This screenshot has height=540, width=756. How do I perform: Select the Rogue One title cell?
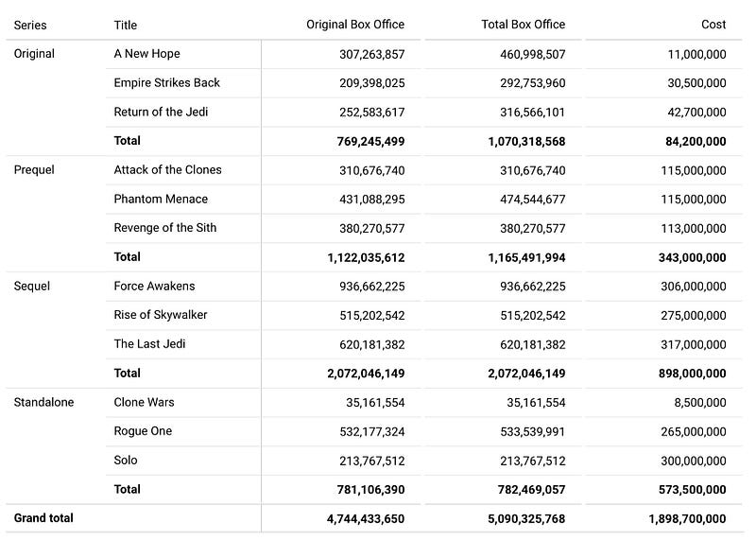(x=143, y=431)
